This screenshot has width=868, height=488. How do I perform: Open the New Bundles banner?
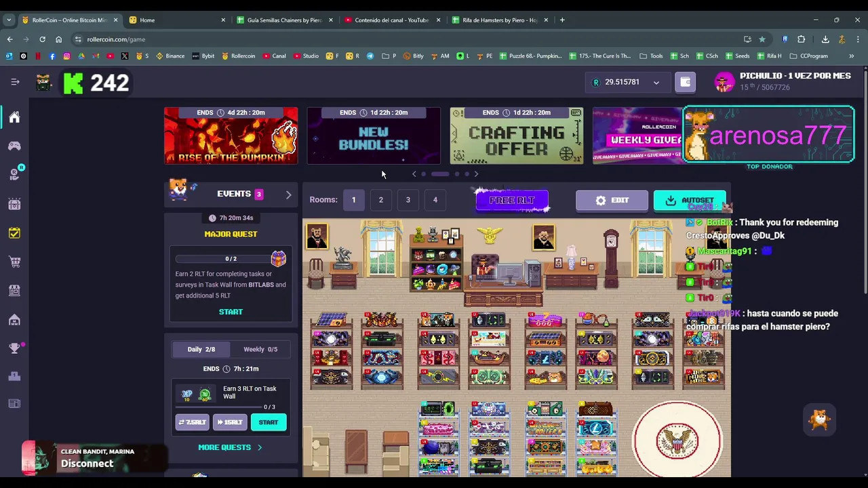click(x=374, y=136)
